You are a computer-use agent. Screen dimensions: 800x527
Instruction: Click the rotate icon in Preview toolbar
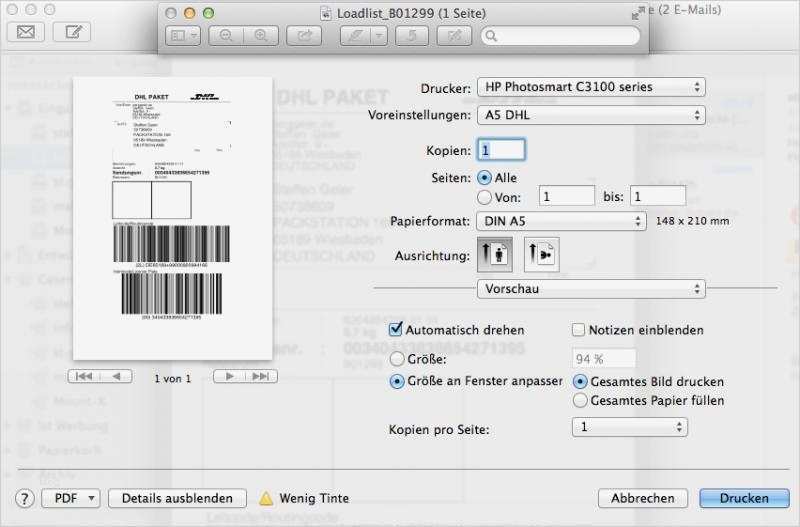click(x=412, y=36)
